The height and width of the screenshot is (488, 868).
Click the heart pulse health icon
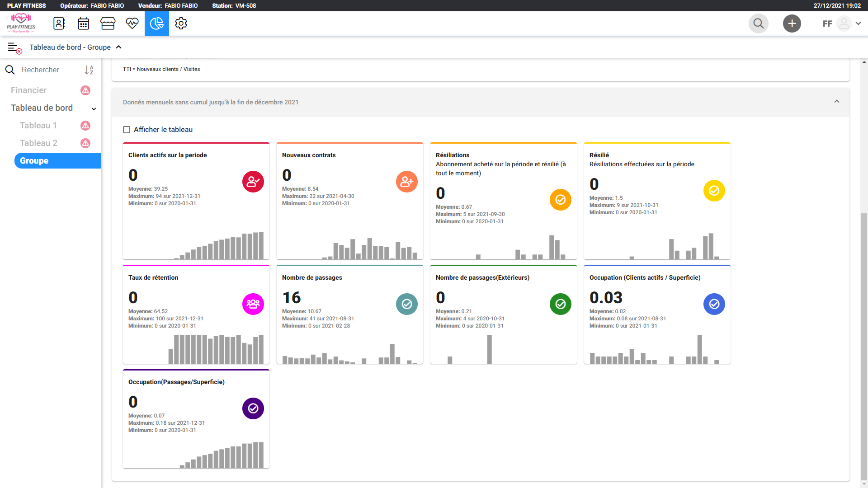point(132,23)
